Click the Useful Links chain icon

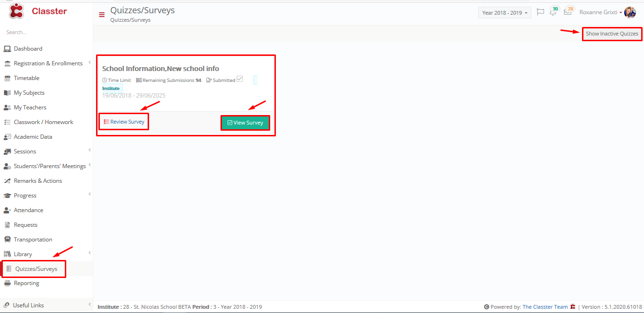coord(6,305)
